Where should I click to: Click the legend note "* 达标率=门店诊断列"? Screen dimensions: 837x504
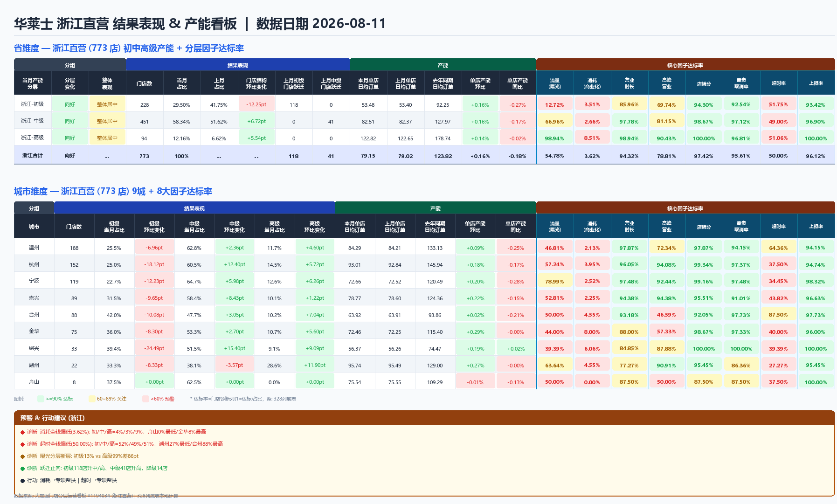coord(243,399)
